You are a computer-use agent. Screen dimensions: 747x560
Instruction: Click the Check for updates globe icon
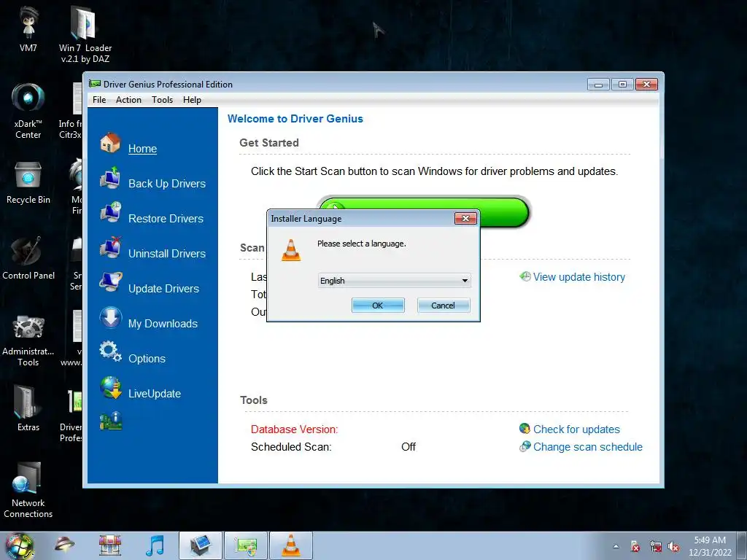tap(525, 429)
